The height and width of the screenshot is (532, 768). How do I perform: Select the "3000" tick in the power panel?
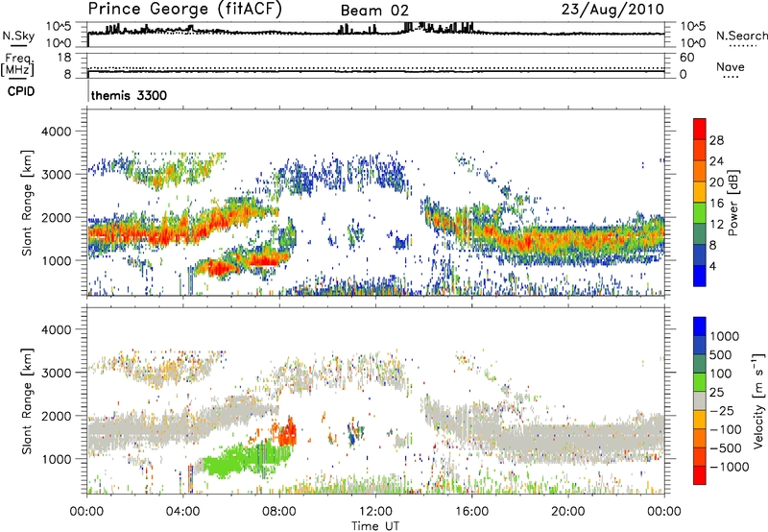coord(57,175)
